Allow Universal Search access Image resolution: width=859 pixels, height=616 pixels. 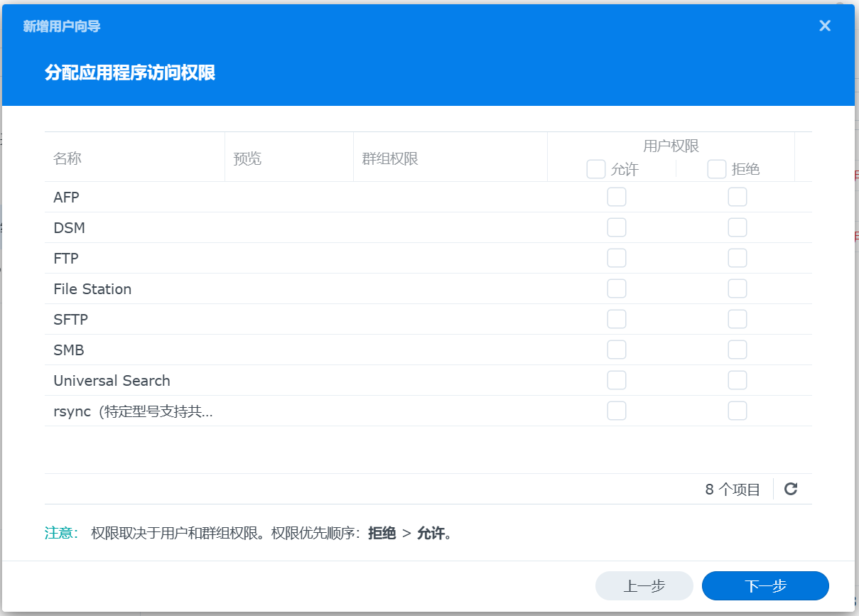coord(617,380)
